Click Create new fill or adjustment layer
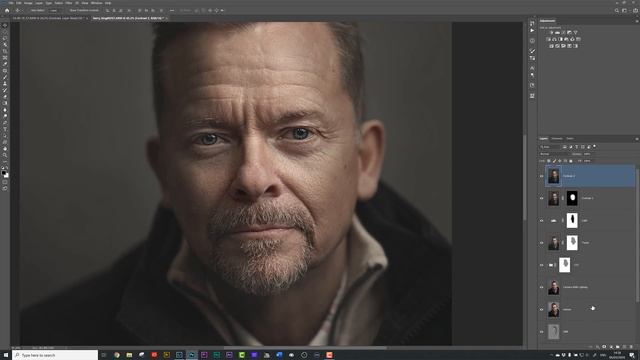The image size is (640, 360). pos(611,347)
